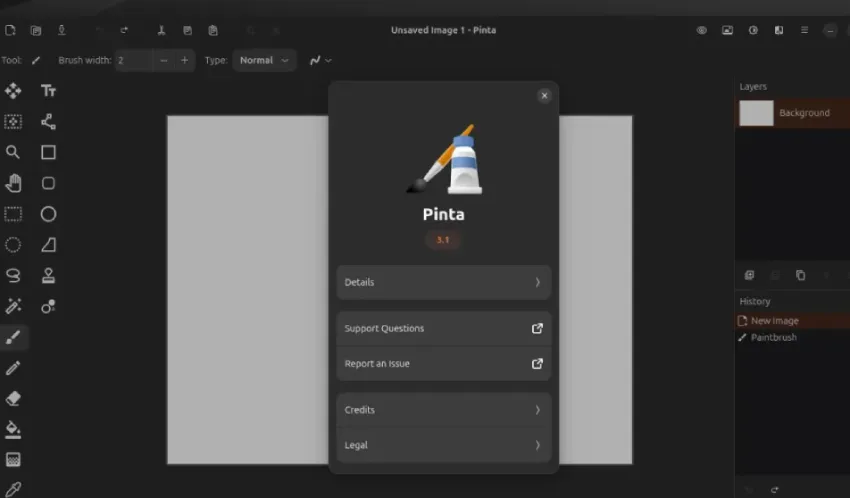Open the Support Questions link

coord(443,328)
